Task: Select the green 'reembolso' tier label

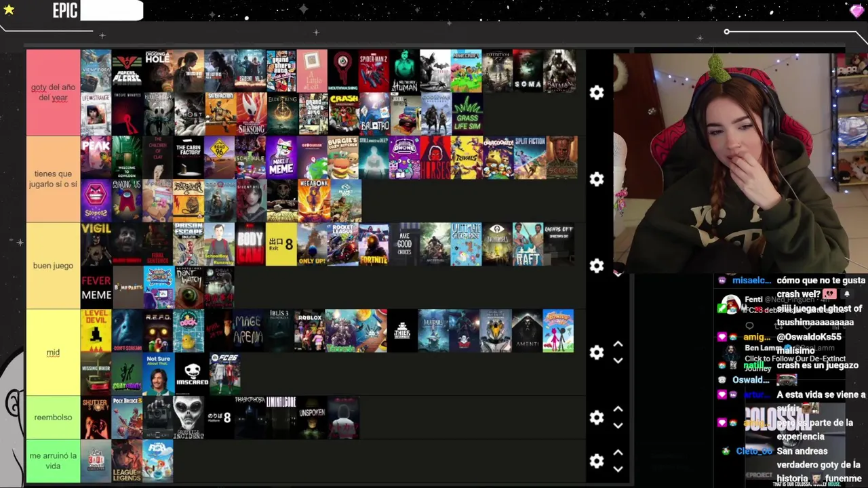Action: [53, 418]
